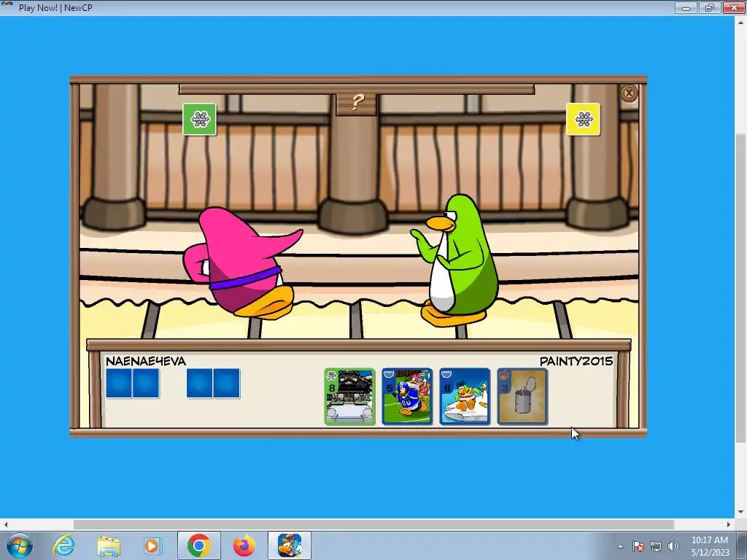Click the NAENAE4EVA player name
Screen dimensions: 747x560
pyautogui.click(x=146, y=361)
